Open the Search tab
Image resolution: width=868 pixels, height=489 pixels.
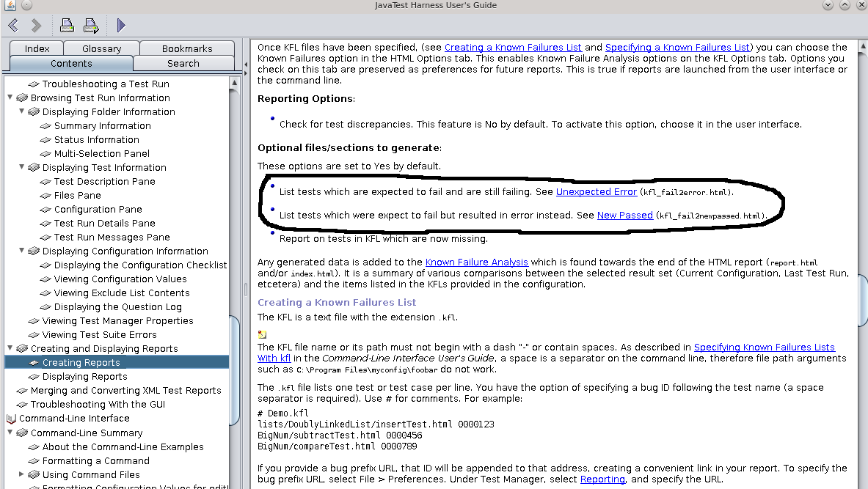click(183, 63)
